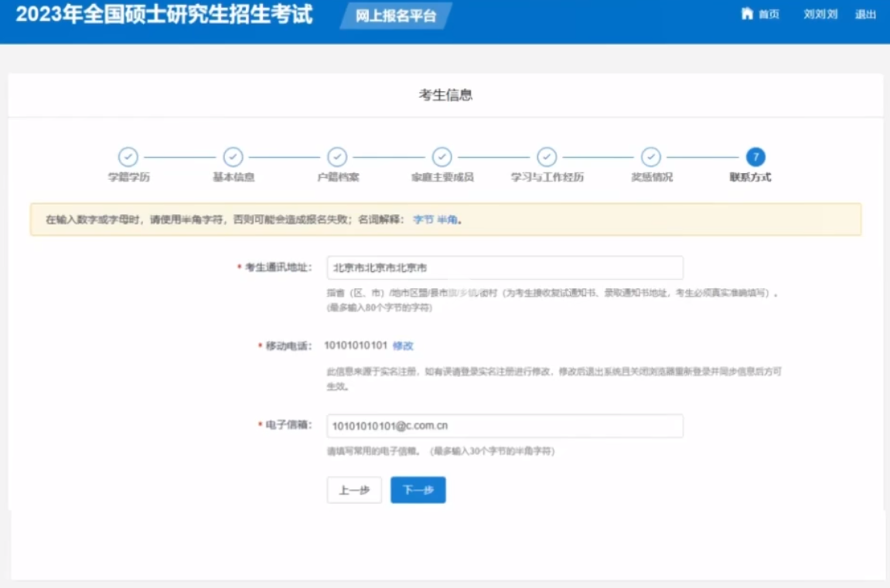This screenshot has height=588, width=890.
Task: Click the 考生信息 page heading
Action: (x=445, y=94)
